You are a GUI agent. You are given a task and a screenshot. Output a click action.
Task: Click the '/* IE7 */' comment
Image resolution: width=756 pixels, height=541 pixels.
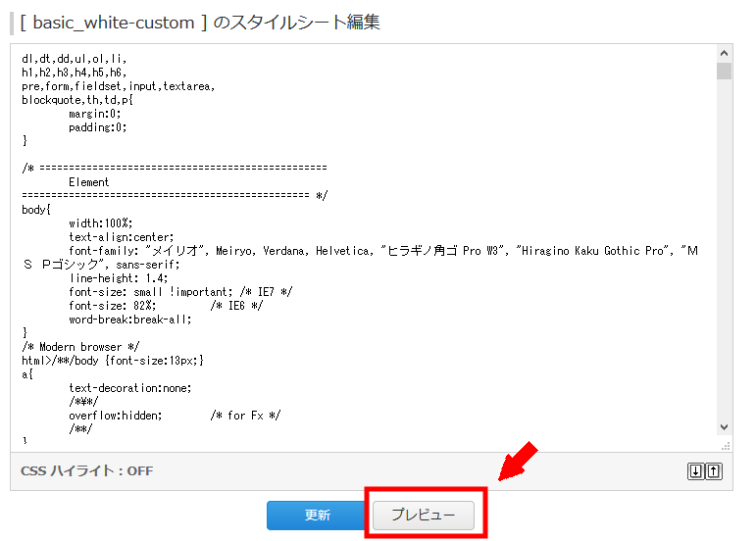pos(266,292)
